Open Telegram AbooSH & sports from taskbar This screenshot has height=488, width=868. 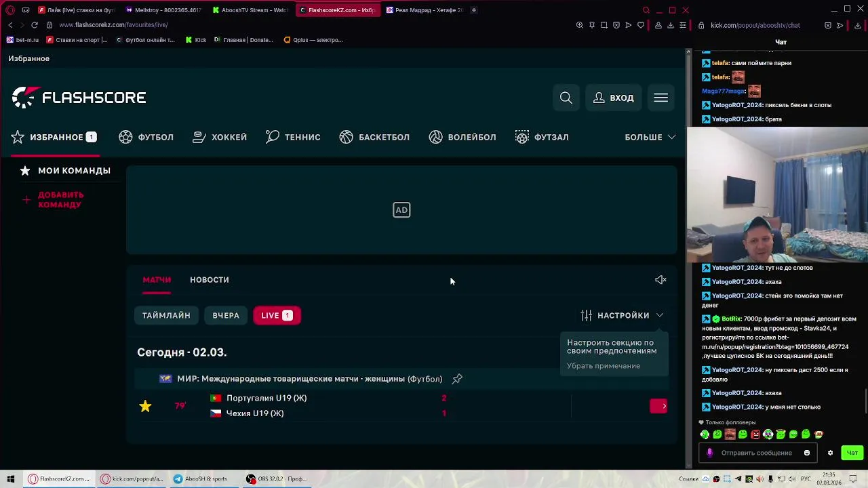click(202, 479)
